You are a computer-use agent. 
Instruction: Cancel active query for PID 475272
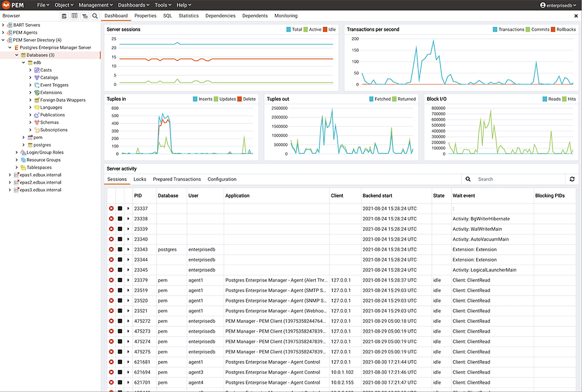pos(120,321)
